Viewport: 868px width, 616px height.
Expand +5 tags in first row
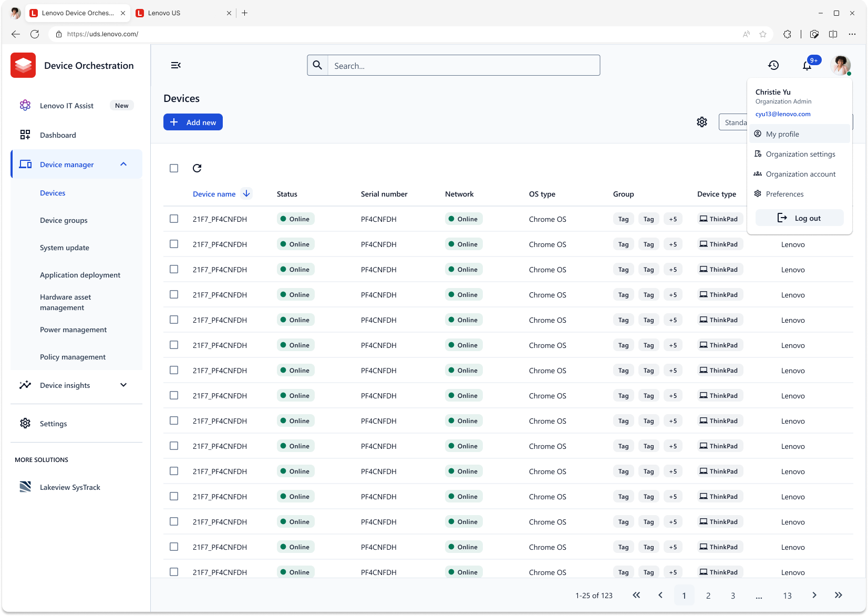pos(673,219)
